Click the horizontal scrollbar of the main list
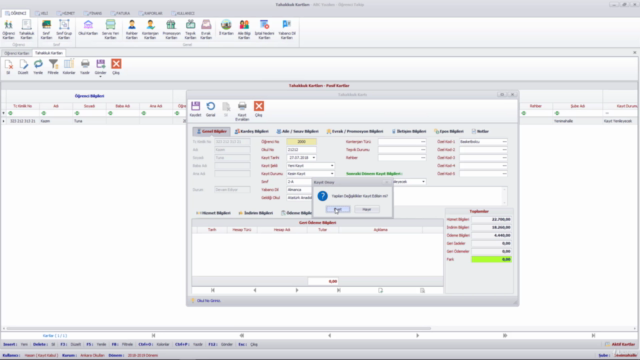Viewport: 640px width, 360px height. [x=218, y=328]
